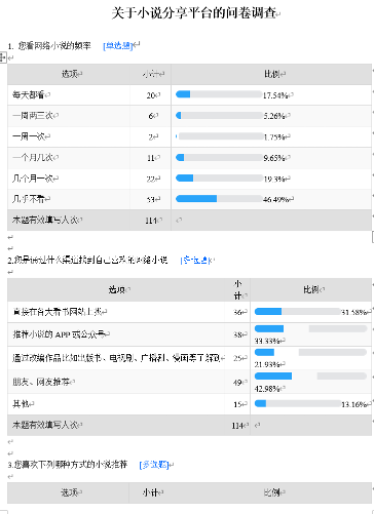This screenshot has width=375, height=514.
Task: Click the 46.49% bar for 几乎不看
Action: click(219, 199)
